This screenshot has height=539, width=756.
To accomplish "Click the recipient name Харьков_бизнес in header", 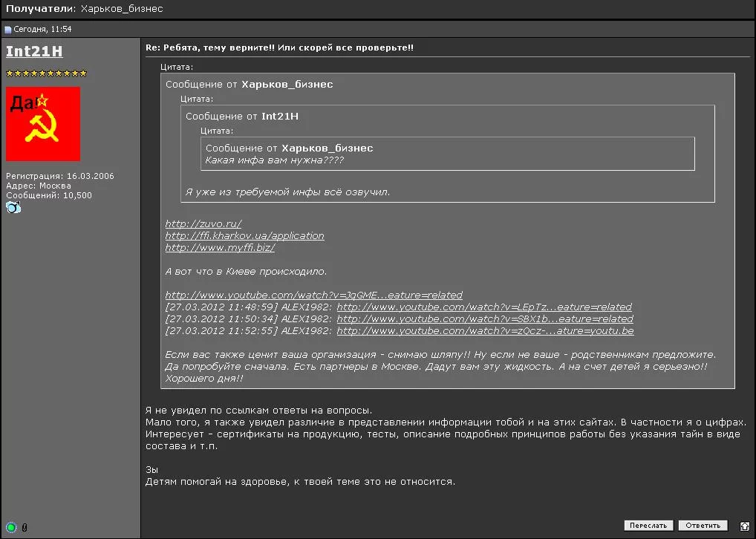I will [x=122, y=9].
